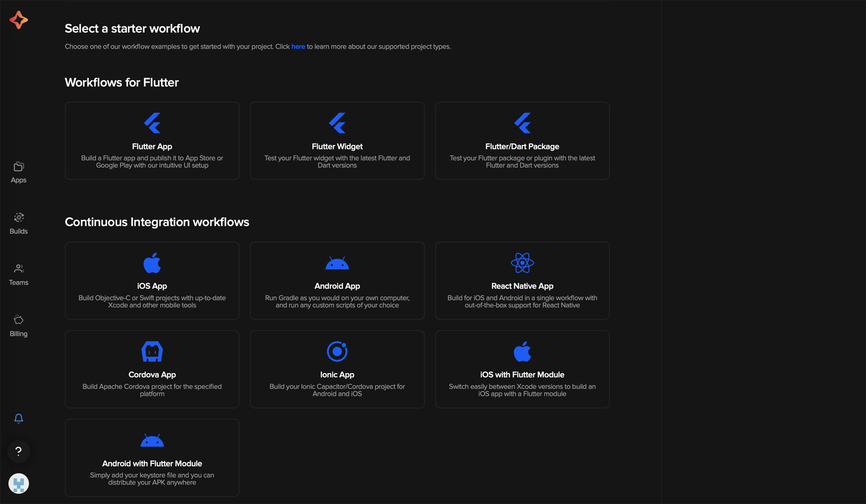Click the Flutter logo on Flutter Widget card
The height and width of the screenshot is (504, 866).
pyautogui.click(x=337, y=123)
